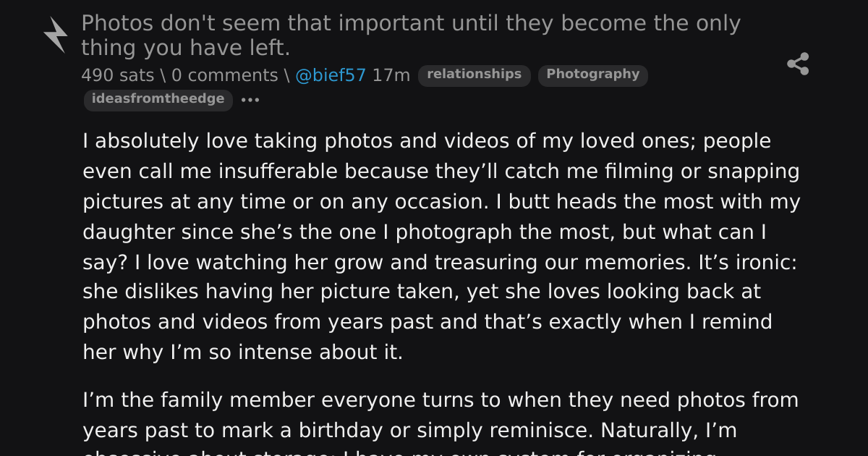The image size is (868, 456).
Task: Open the 0 comments link
Action: coord(224,75)
